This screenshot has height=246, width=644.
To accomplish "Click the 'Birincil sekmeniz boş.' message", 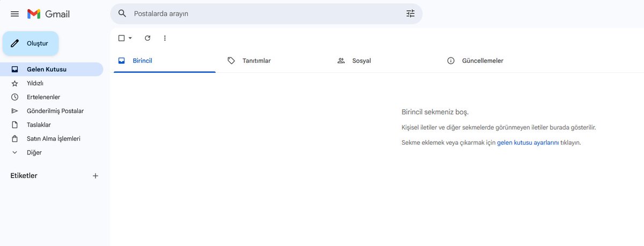I will pyautogui.click(x=435, y=112).
